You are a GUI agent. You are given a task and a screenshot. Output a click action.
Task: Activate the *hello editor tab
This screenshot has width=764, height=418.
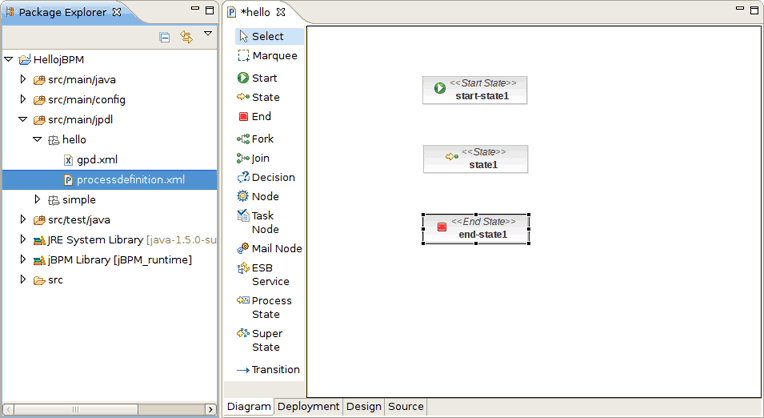click(x=255, y=12)
